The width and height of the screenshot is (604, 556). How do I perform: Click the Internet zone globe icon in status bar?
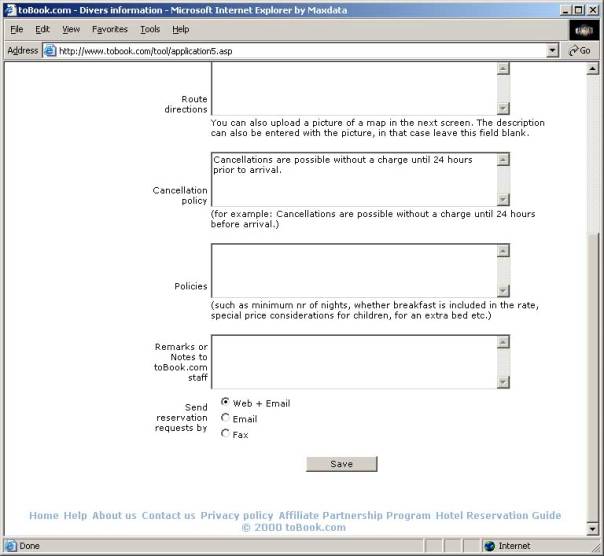pyautogui.click(x=490, y=546)
